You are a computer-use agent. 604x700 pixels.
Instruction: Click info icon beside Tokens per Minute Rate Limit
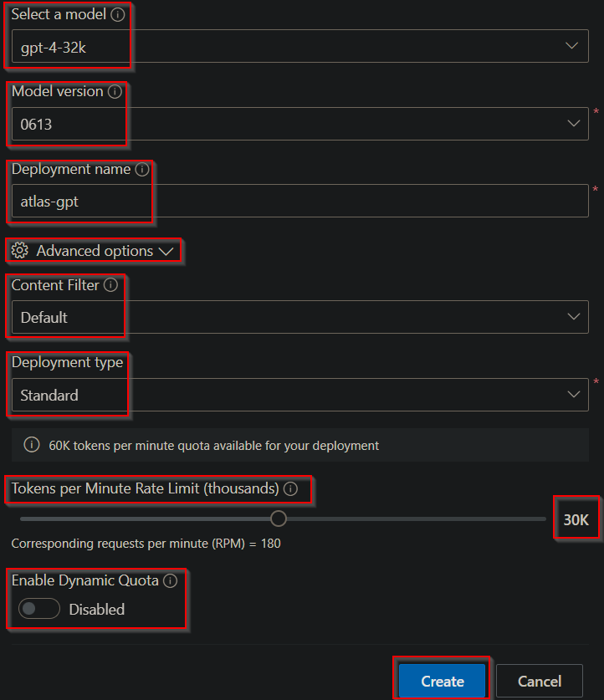pos(290,488)
